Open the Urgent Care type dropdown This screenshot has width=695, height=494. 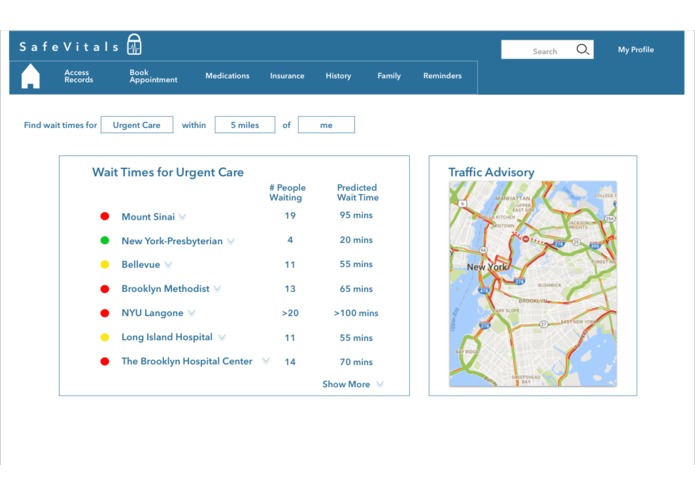[x=137, y=125]
